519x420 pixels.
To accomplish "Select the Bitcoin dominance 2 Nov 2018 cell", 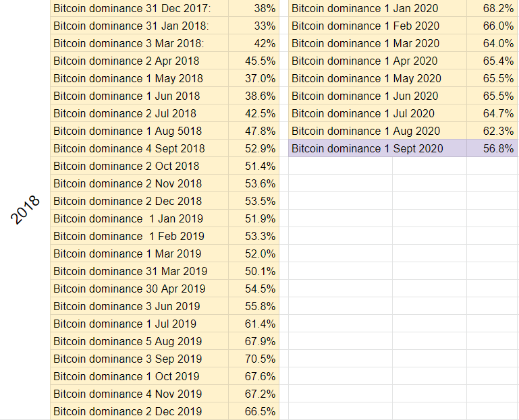I will point(139,183).
